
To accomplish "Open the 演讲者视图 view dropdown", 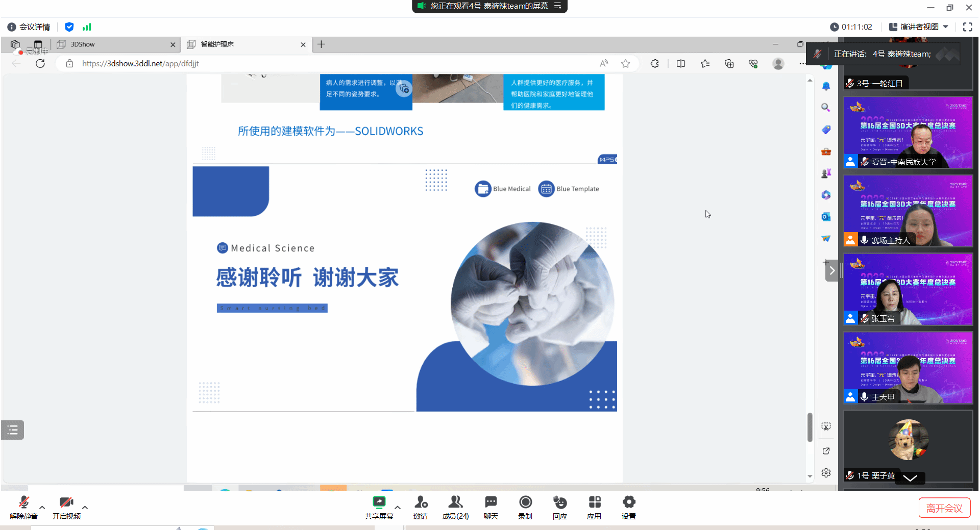I will click(919, 27).
